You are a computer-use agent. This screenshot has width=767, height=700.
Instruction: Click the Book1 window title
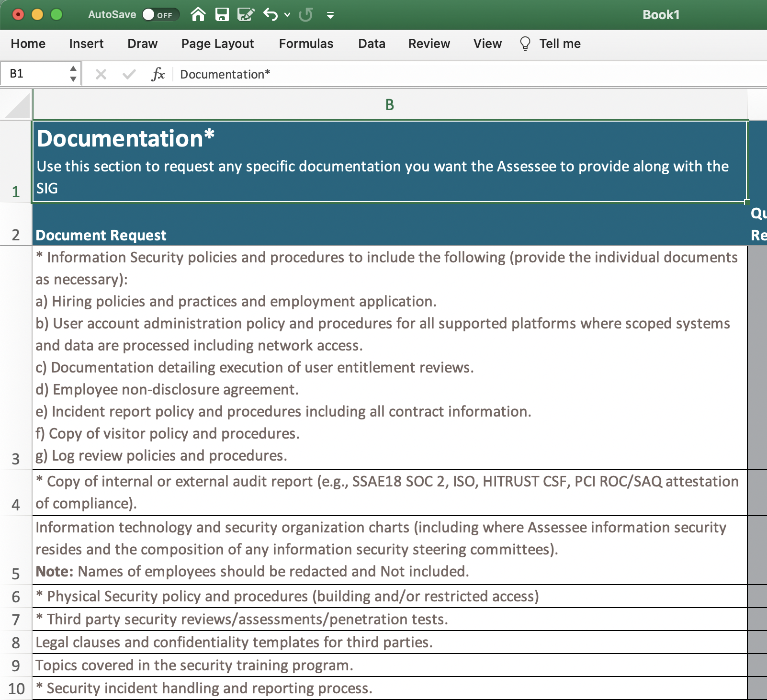[661, 15]
